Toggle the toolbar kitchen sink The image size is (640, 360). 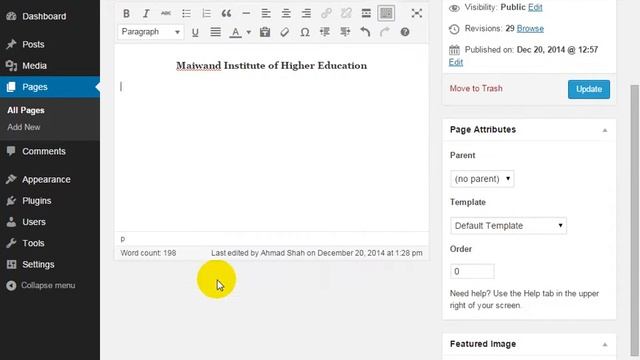(386, 13)
